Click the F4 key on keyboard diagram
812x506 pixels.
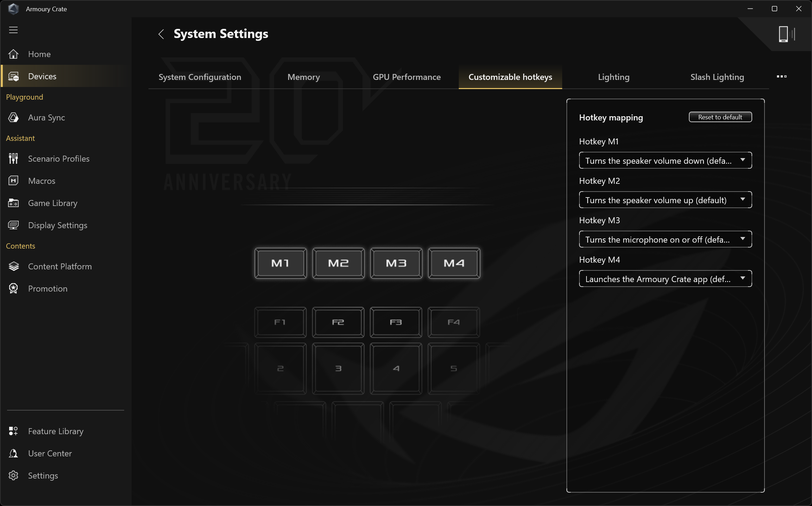click(454, 322)
